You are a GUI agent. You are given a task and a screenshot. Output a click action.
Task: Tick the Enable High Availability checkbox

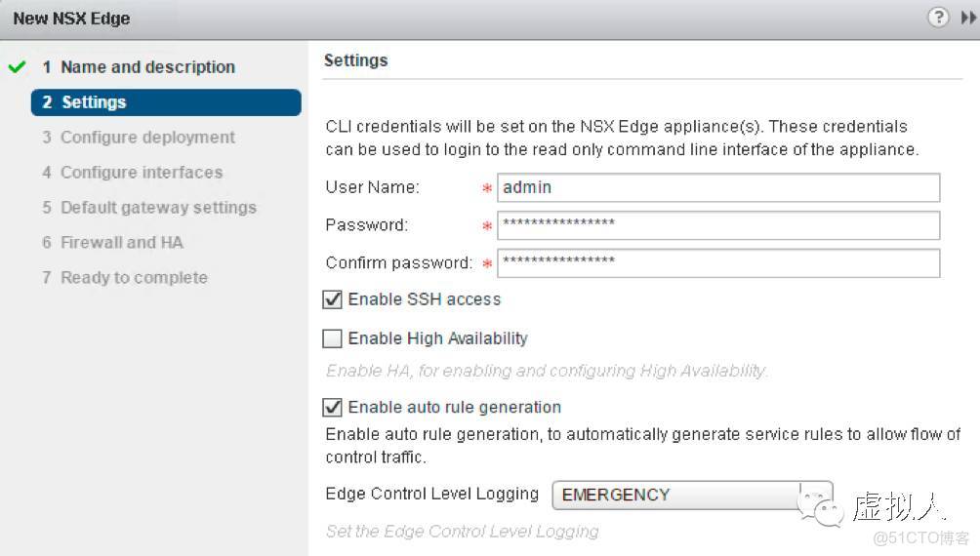333,338
